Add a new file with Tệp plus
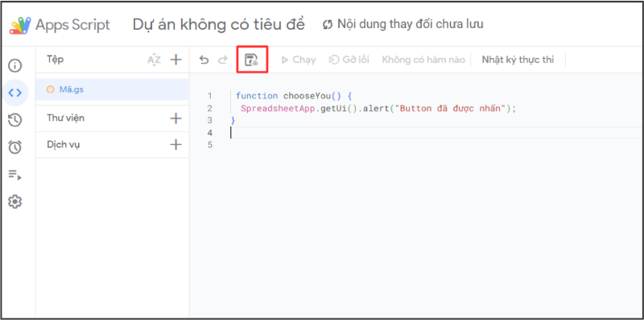Viewport: 644px width, 320px height. (175, 60)
